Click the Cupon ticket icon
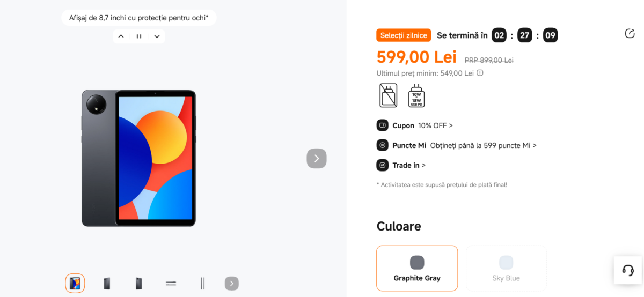This screenshot has width=644, height=297. coord(382,125)
